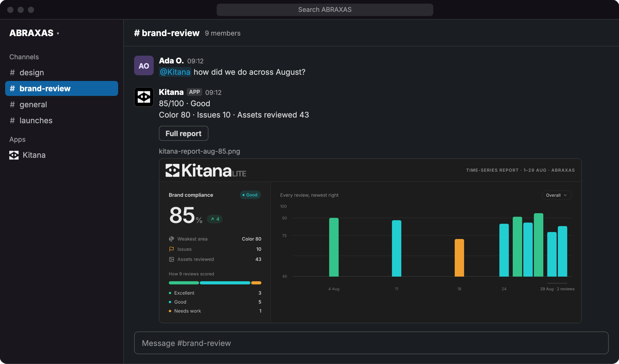Click the 85/100 · Good summary line
Image resolution: width=619 pixels, height=364 pixels.
(184, 103)
